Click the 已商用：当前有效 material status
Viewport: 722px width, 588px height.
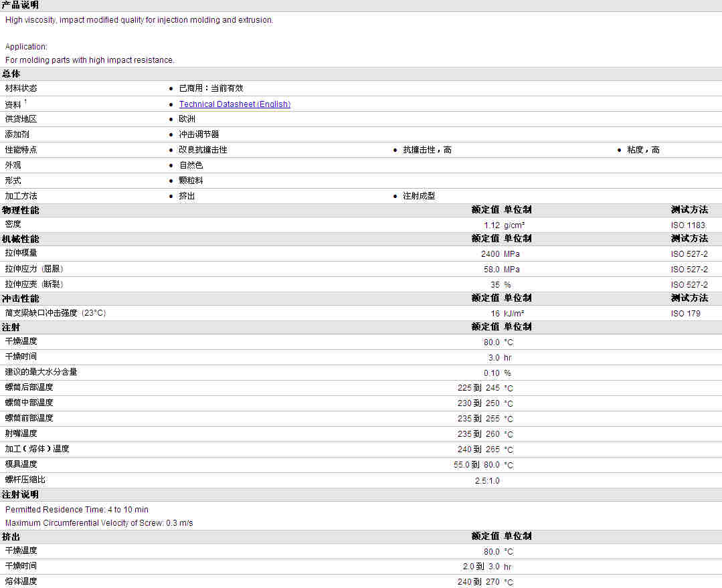point(211,88)
